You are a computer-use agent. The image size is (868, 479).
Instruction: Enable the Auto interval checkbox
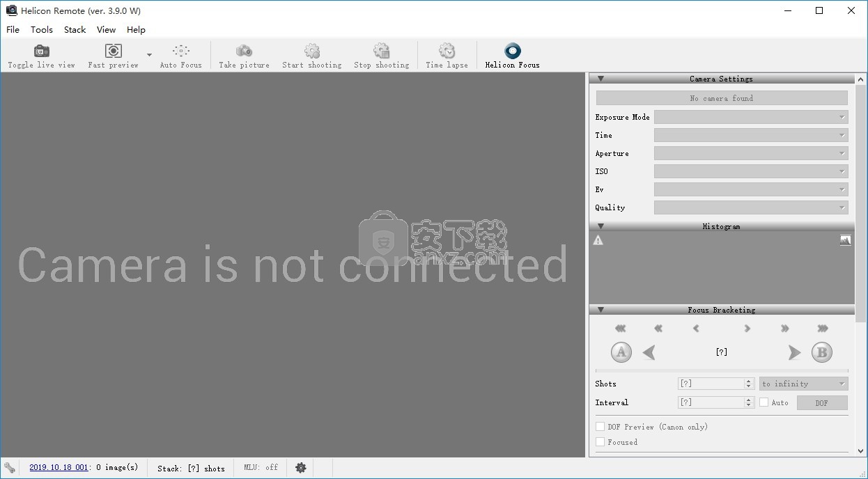coord(764,402)
